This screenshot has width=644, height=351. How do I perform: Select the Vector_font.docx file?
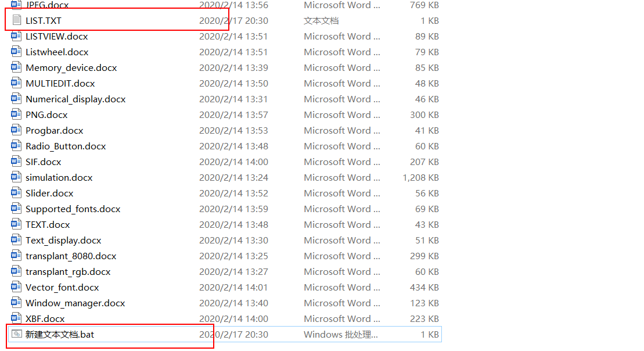coord(62,287)
